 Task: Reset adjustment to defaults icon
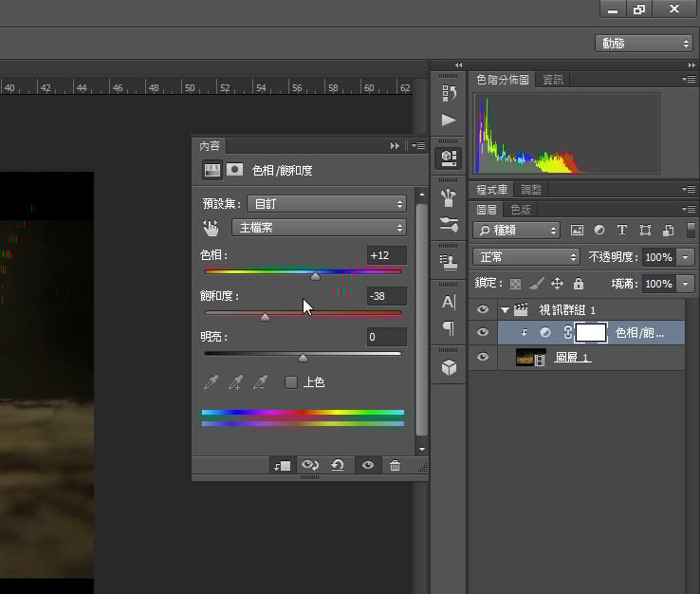pyautogui.click(x=337, y=465)
